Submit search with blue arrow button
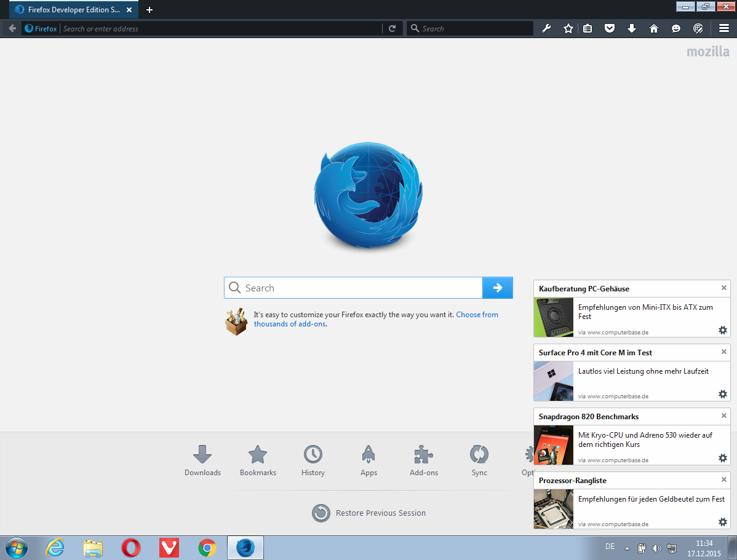 click(498, 288)
